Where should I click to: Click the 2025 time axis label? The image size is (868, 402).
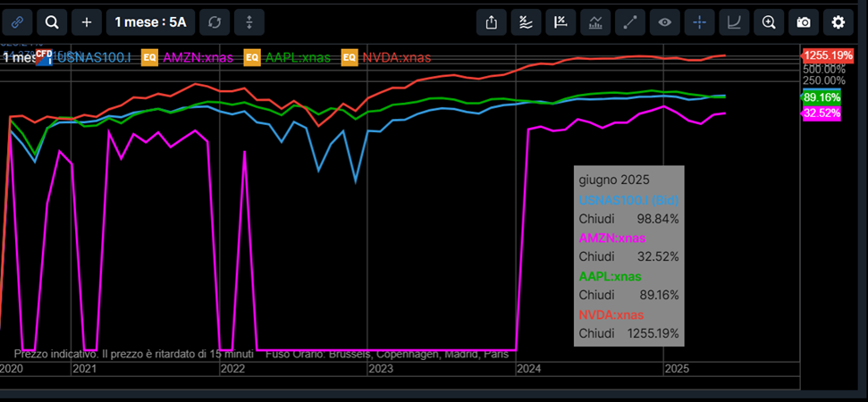tap(678, 368)
